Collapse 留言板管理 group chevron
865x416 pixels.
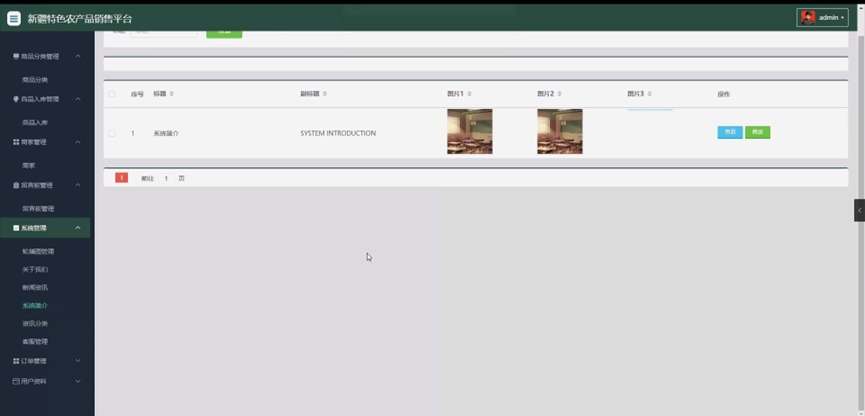pyautogui.click(x=78, y=185)
